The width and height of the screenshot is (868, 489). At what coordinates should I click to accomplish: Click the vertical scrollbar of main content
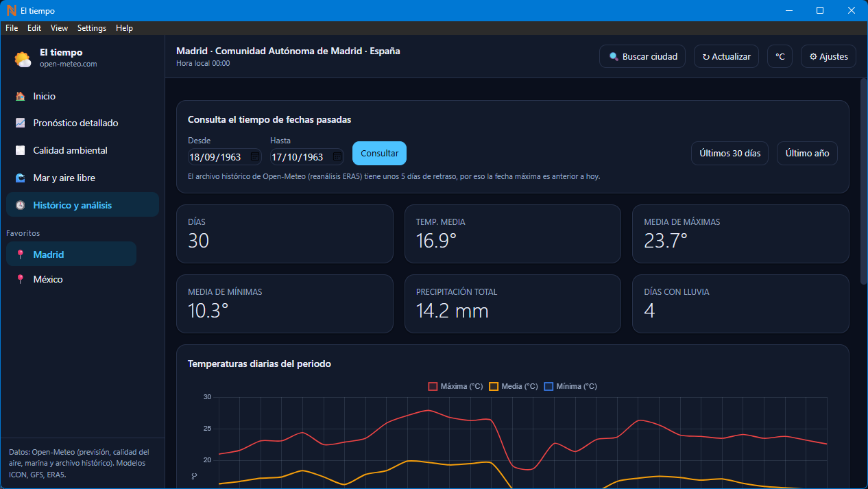(x=864, y=182)
